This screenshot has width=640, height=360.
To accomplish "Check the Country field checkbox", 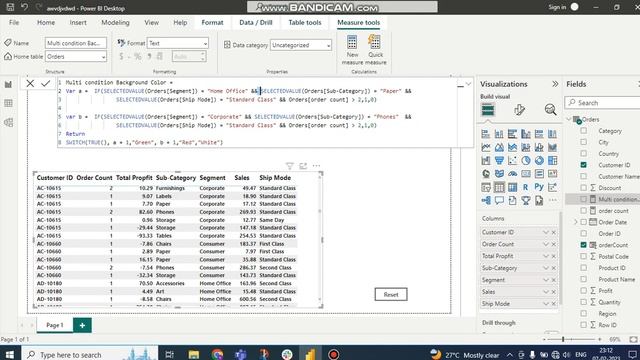I will click(x=584, y=153).
